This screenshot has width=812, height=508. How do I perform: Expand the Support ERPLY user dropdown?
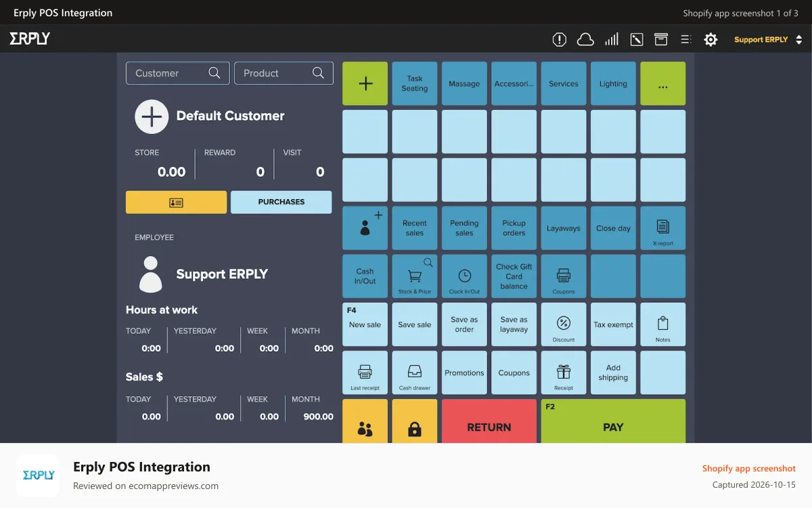(768, 39)
